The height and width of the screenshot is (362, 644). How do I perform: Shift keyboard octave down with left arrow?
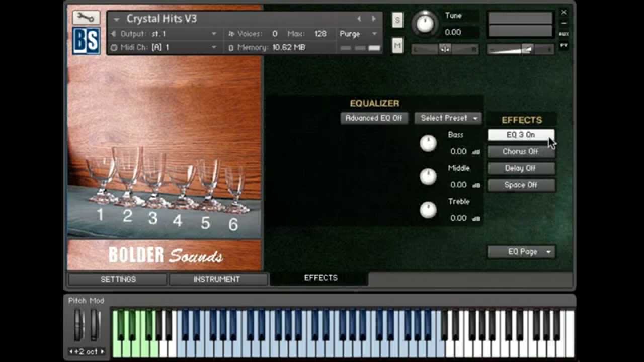pos(71,351)
